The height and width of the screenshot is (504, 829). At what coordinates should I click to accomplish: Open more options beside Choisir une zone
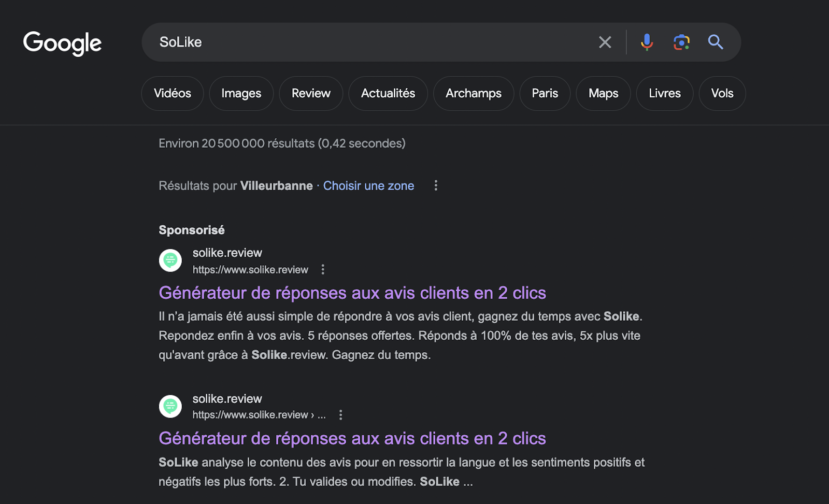436,185
